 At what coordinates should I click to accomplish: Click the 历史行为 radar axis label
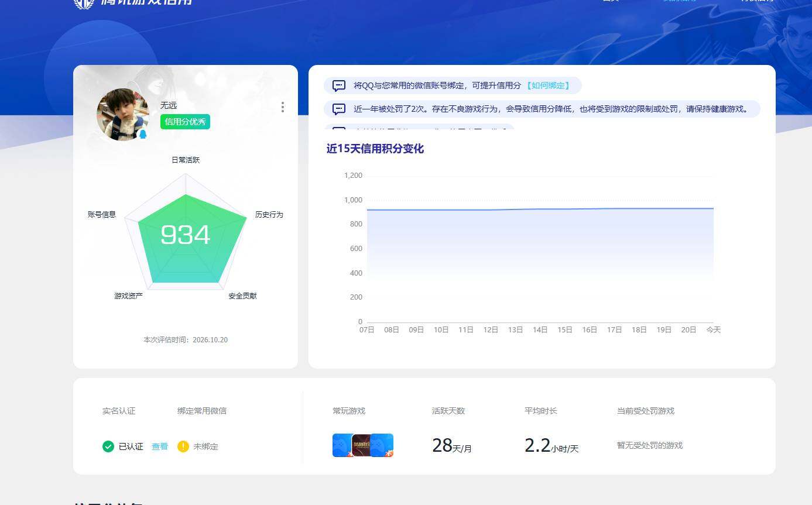tap(269, 215)
